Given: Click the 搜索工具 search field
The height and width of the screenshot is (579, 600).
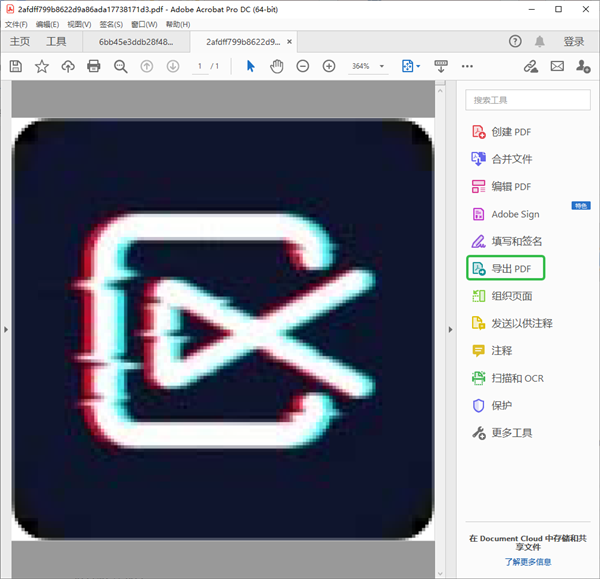Looking at the screenshot, I should click(528, 100).
